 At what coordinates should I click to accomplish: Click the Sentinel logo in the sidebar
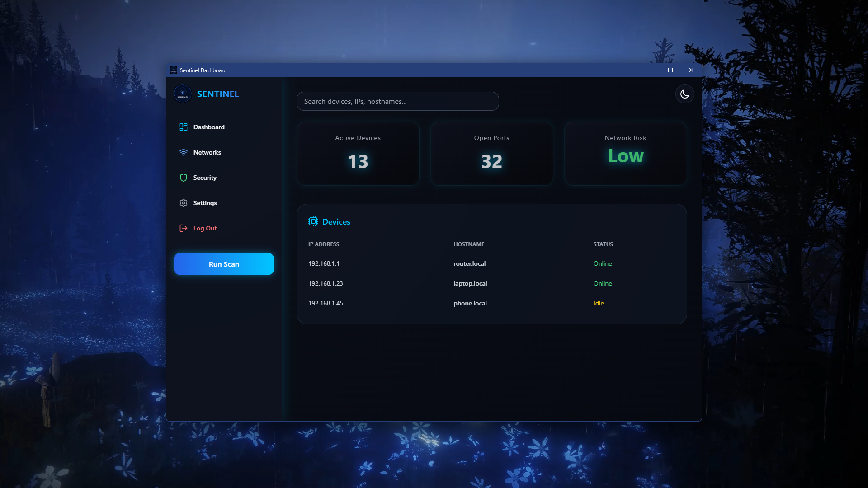click(x=183, y=94)
